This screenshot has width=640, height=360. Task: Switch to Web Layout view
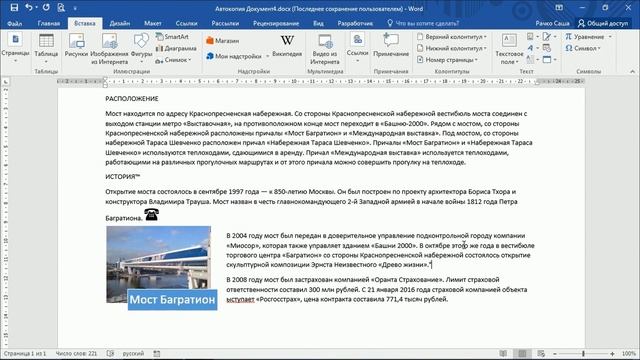click(541, 353)
